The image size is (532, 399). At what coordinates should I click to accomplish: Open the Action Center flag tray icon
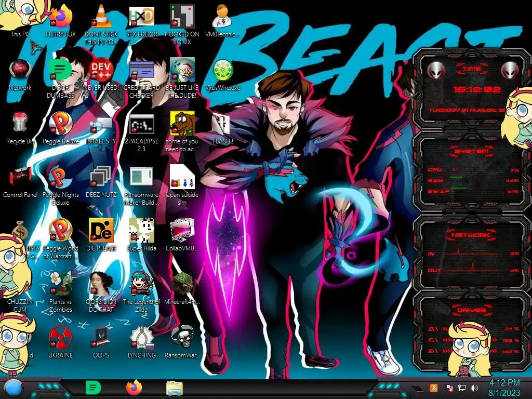449,388
